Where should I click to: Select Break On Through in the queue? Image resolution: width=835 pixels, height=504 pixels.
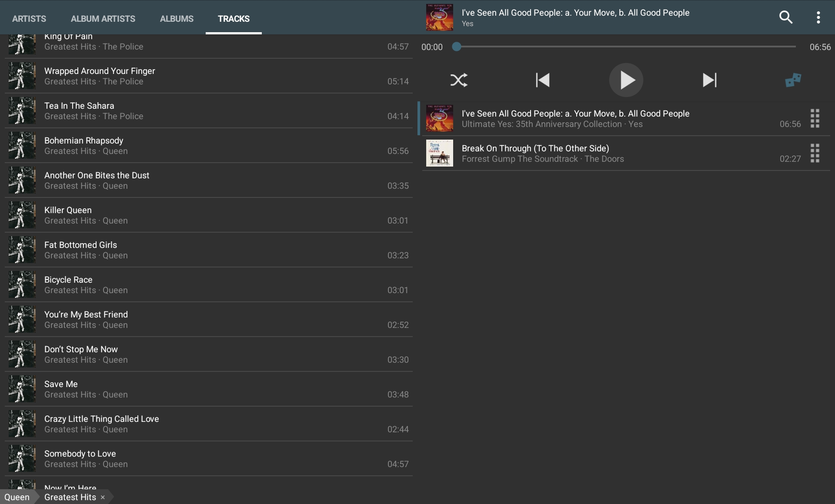click(565, 153)
